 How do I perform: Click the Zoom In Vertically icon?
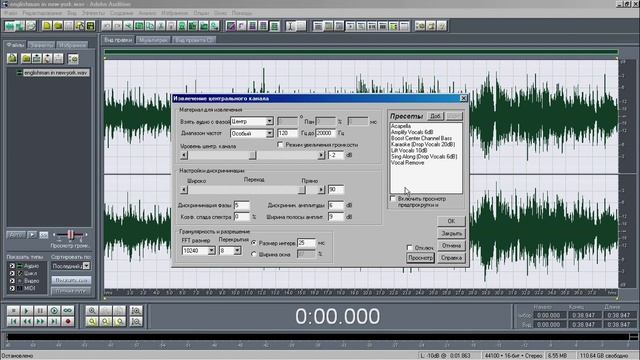pos(136,311)
